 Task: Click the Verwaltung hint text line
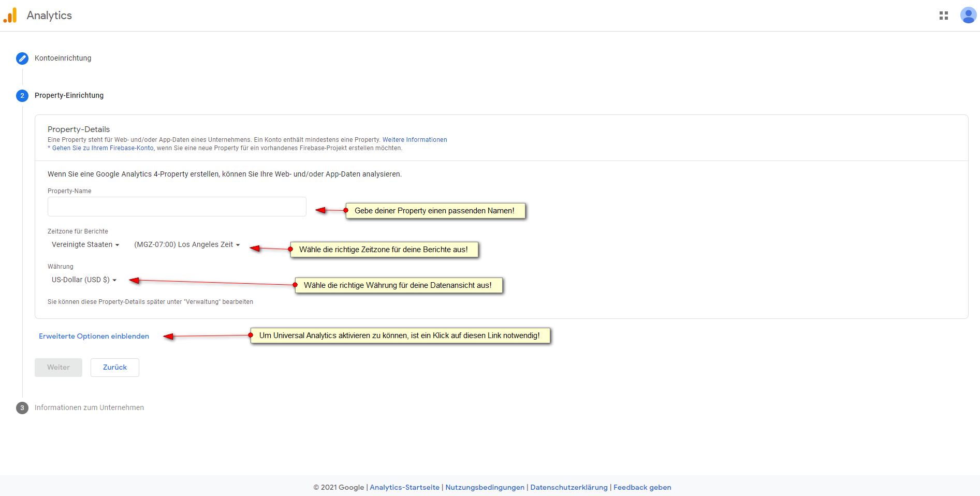pyautogui.click(x=150, y=302)
